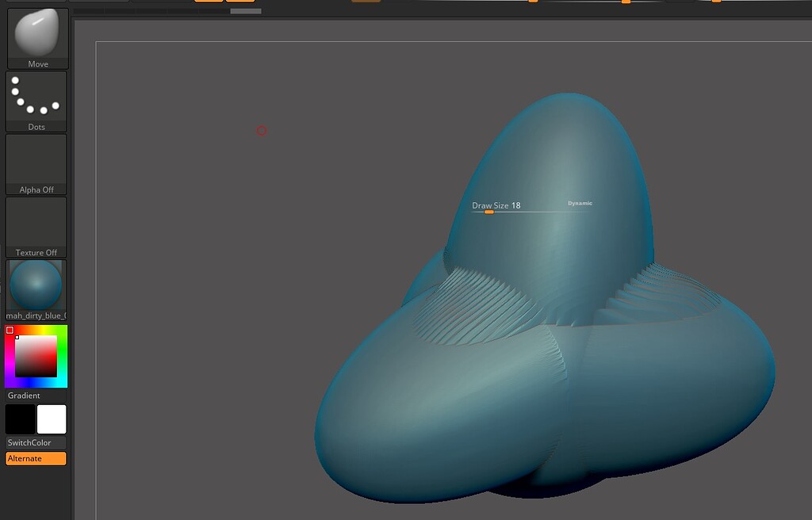
Task: Toggle the Alternate color option
Action: [36, 458]
